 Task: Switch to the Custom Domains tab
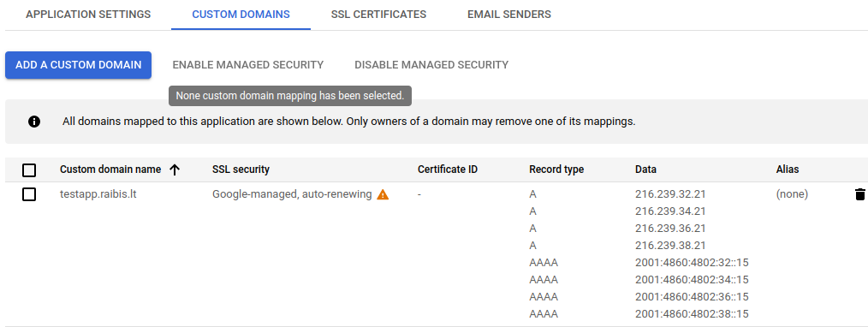(x=241, y=15)
